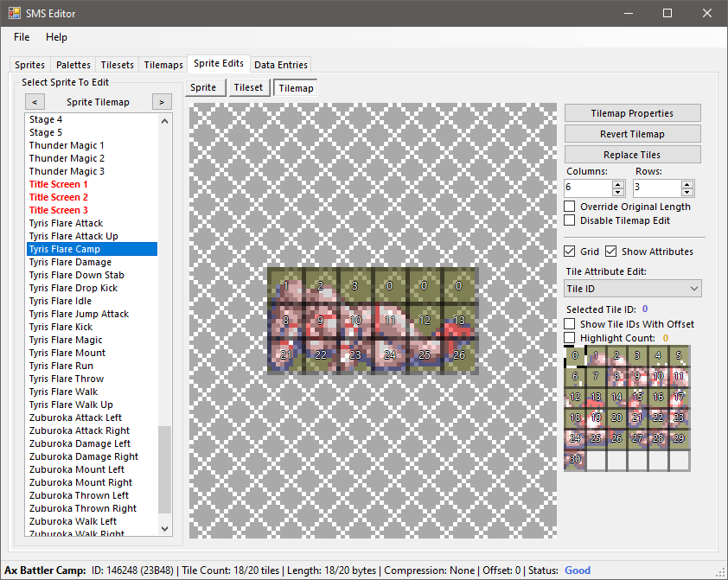
Task: Click tilemap cell showing tile ID 3
Action: (354, 286)
